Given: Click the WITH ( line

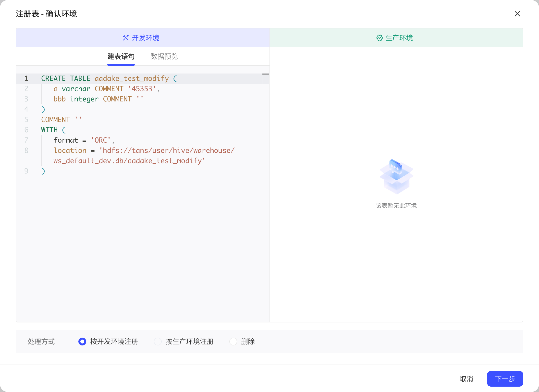Looking at the screenshot, I should coord(53,130).
